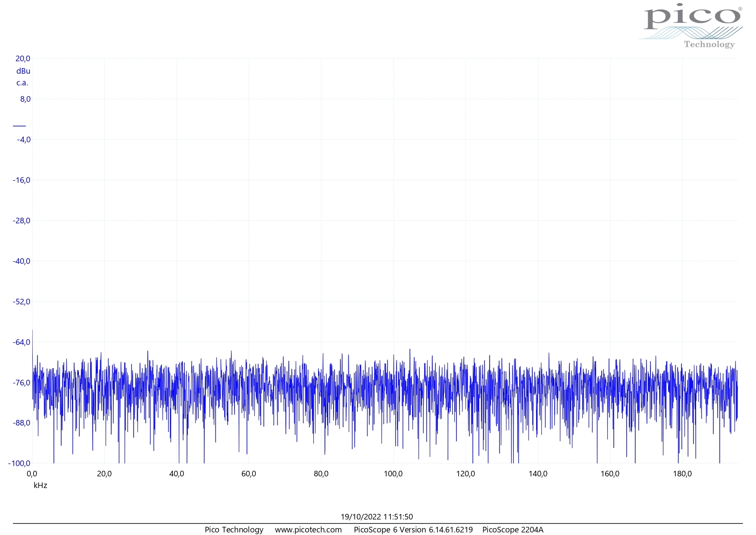The height and width of the screenshot is (535, 756).
Task: Click the -52,0 y-axis label
Action: 22,302
